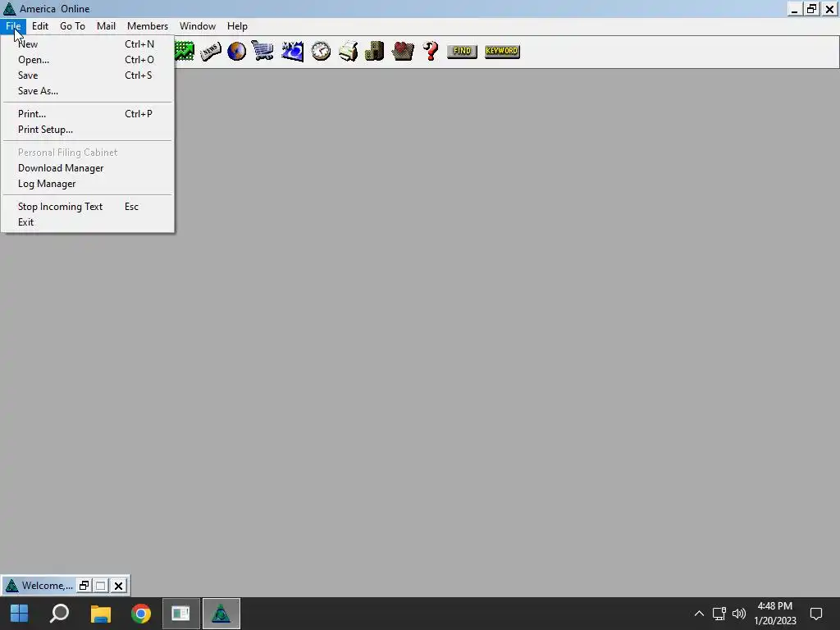
Task: Choose Save As... menu entry
Action: (x=87, y=90)
